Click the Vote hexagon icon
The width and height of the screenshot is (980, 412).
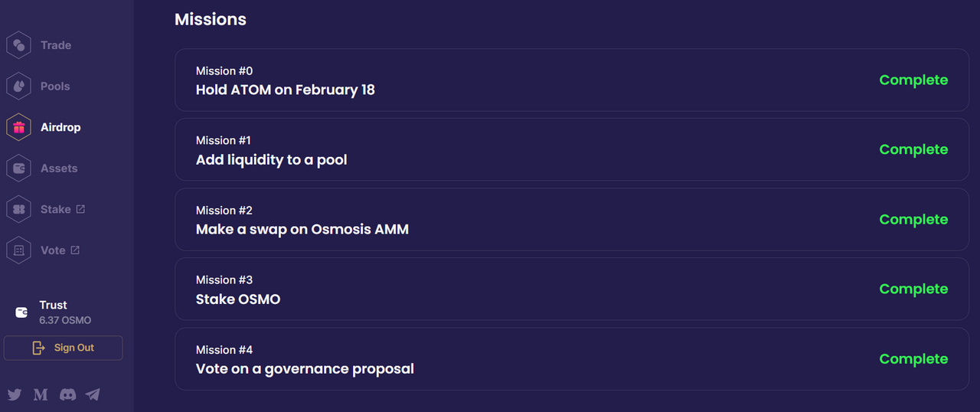click(18, 250)
